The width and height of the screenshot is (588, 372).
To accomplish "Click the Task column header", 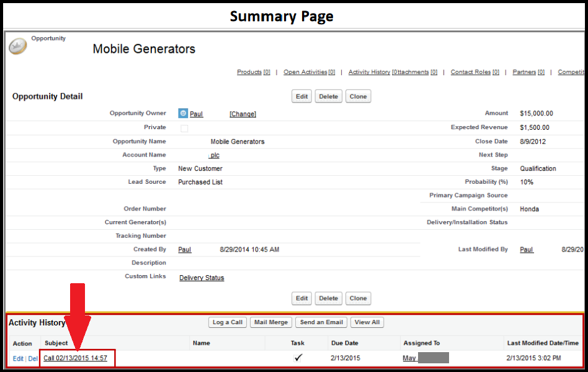I will click(297, 343).
